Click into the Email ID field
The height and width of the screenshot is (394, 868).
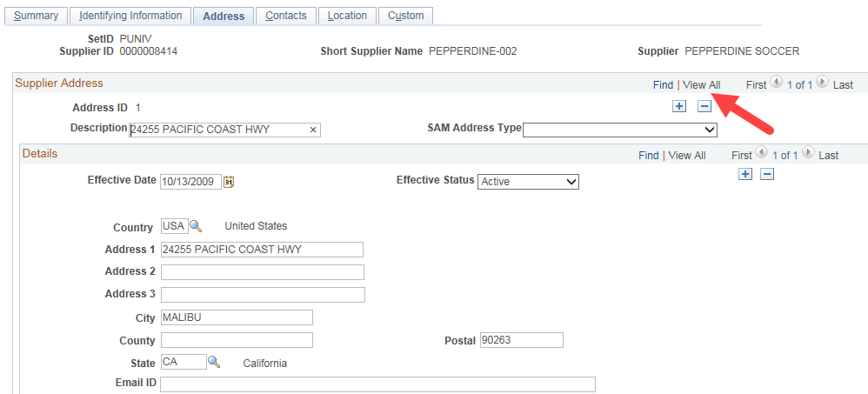377,384
